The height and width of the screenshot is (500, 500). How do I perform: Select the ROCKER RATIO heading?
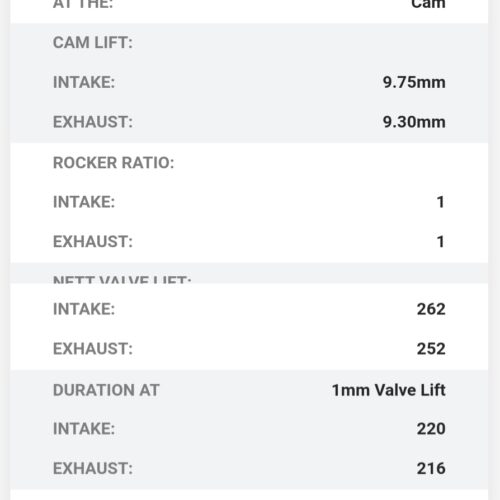pyautogui.click(x=114, y=163)
